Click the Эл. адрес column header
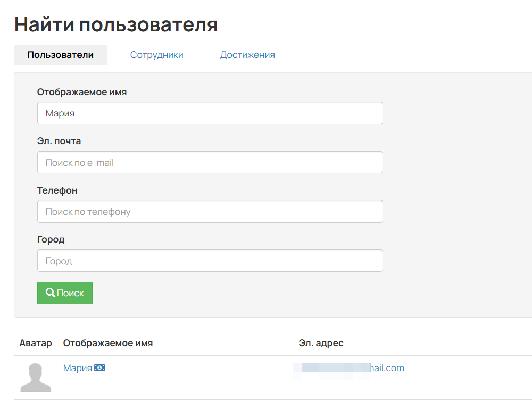The width and height of the screenshot is (532, 401). [x=321, y=343]
